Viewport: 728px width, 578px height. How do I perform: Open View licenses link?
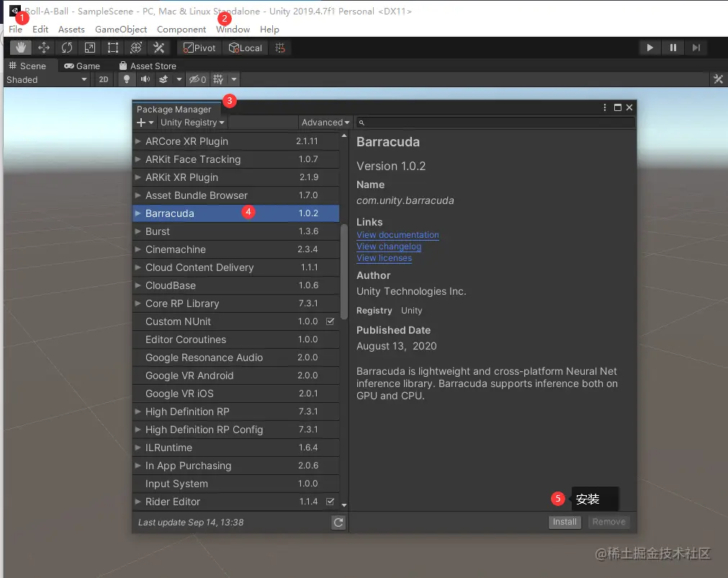tap(384, 258)
